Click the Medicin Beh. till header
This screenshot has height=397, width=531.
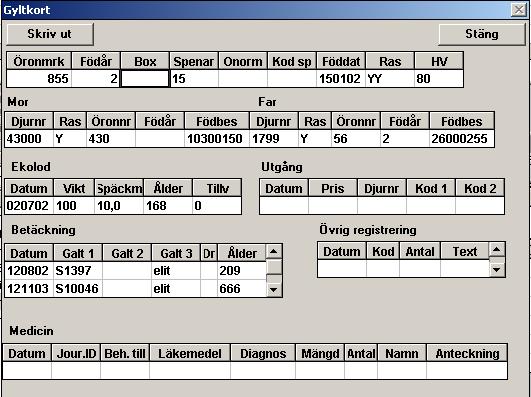(125, 353)
